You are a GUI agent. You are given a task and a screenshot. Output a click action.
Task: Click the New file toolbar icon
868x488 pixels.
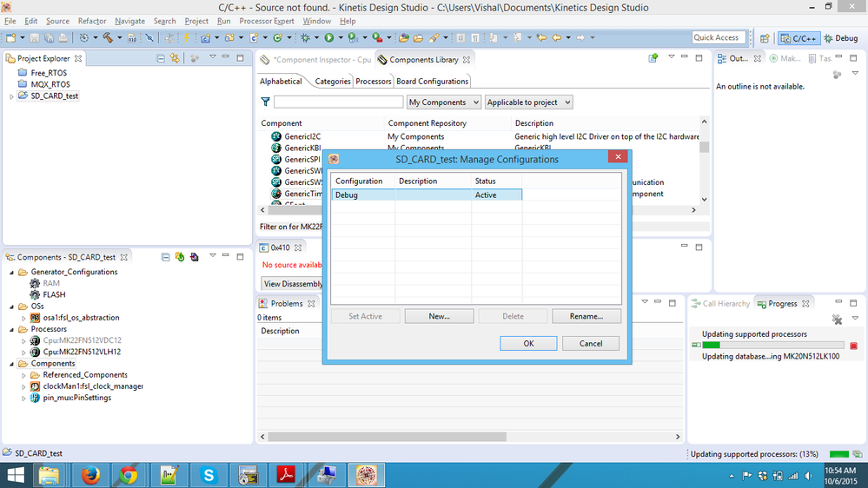coord(10,37)
